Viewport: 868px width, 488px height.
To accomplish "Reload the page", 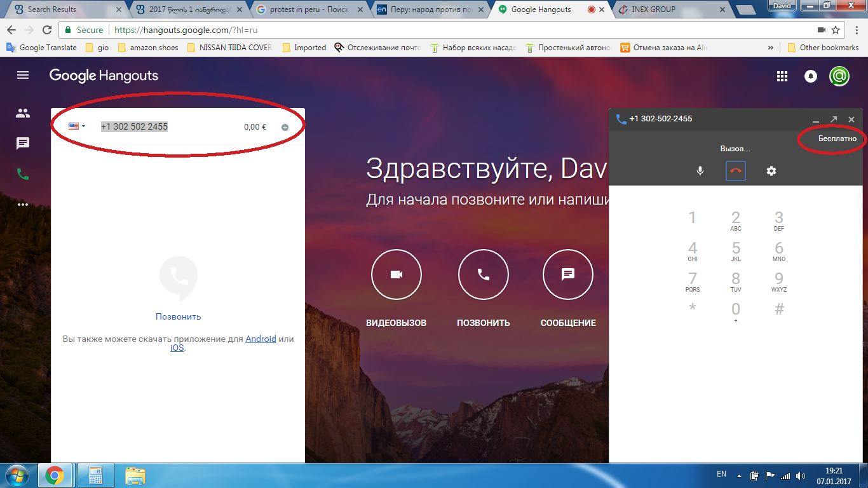I will point(46,30).
